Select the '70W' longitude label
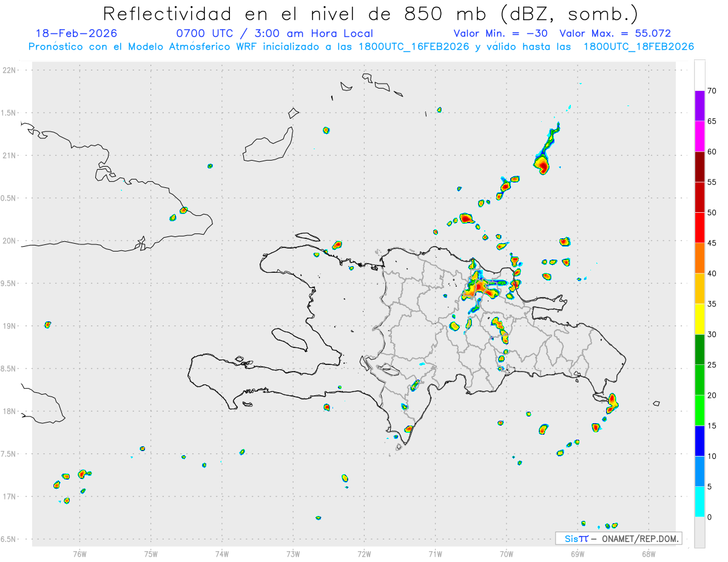The image size is (728, 562). point(507,554)
